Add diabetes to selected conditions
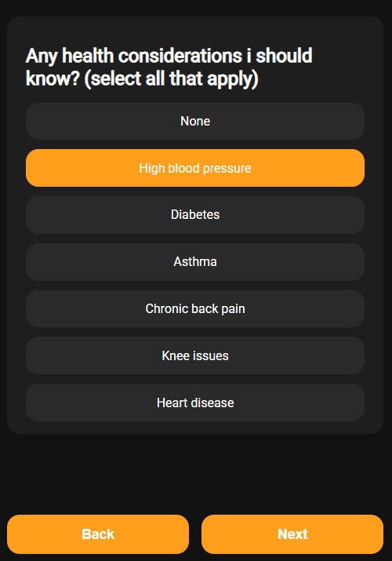 click(x=195, y=215)
